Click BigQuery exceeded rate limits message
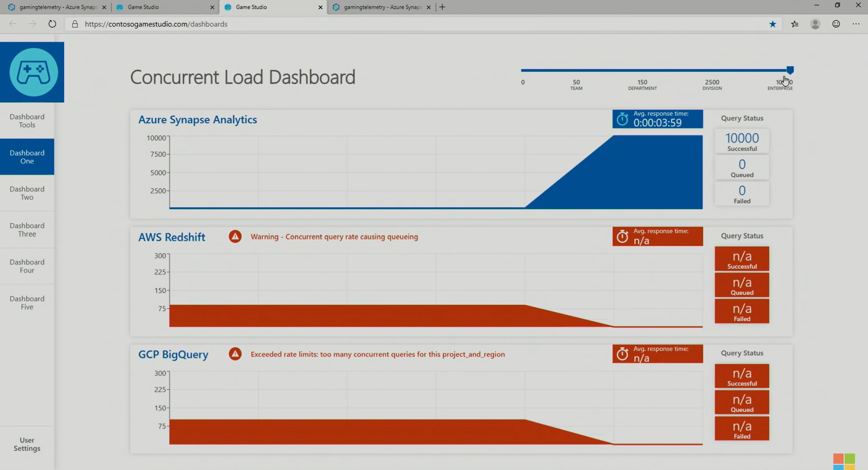This screenshot has width=868, height=470. coord(378,354)
